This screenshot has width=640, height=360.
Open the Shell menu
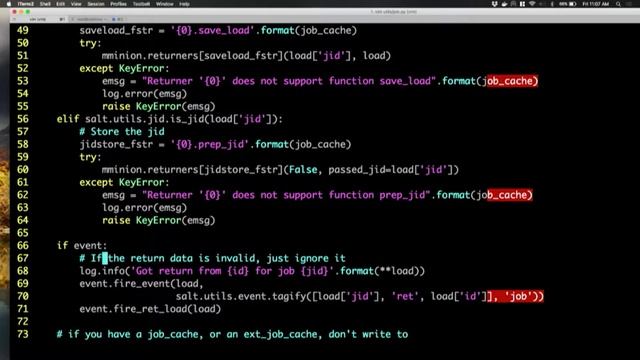pos(45,4)
